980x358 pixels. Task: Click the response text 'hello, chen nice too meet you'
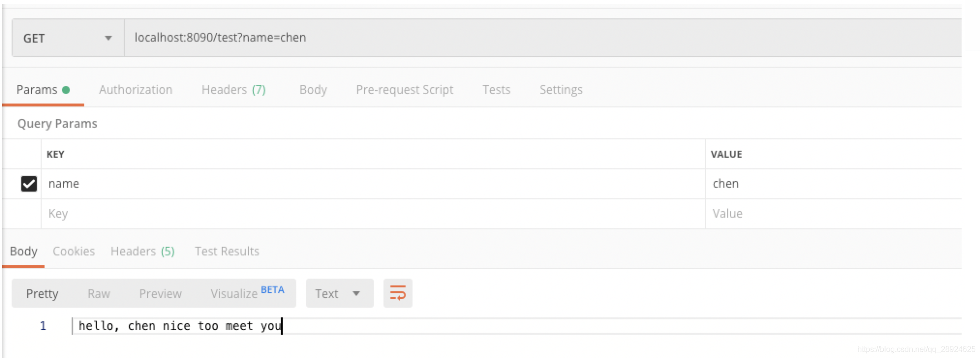(180, 326)
